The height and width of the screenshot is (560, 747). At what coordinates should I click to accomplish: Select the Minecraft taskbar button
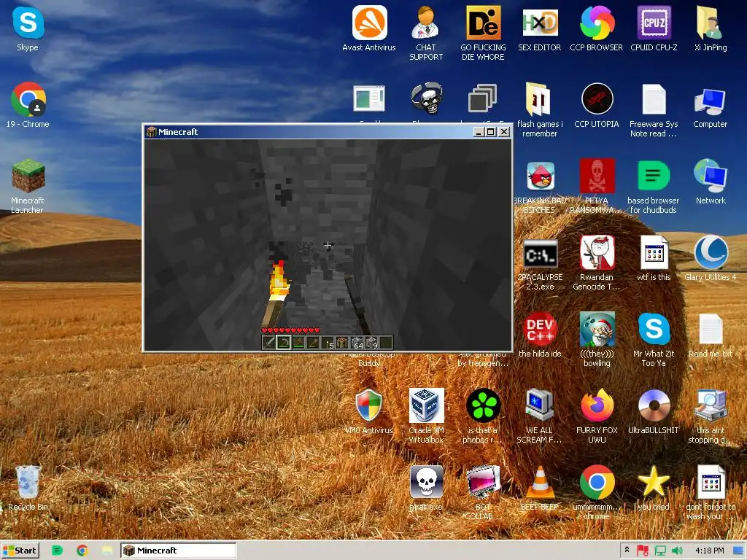(178, 551)
